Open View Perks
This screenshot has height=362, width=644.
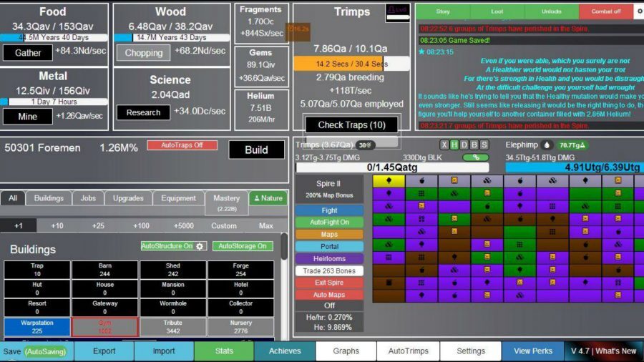coord(532,351)
